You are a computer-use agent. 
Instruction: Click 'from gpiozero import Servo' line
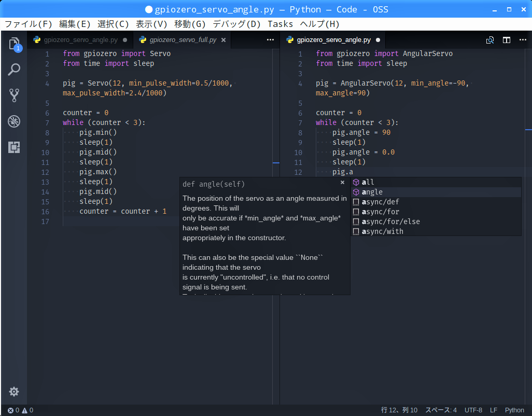tap(117, 53)
